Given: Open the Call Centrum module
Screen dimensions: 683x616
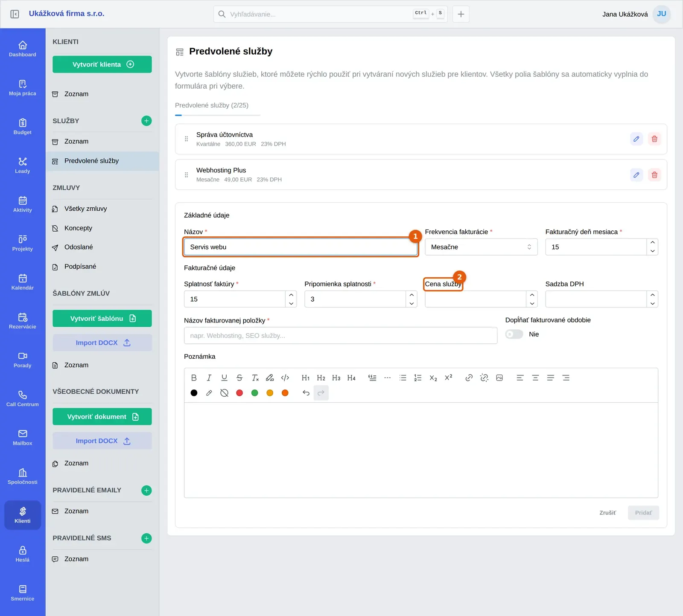Looking at the screenshot, I should [23, 398].
